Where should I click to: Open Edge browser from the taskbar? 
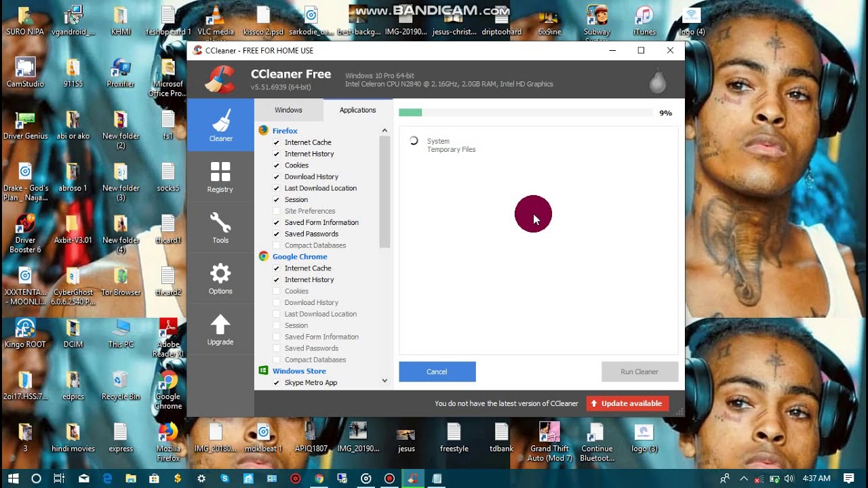107,479
